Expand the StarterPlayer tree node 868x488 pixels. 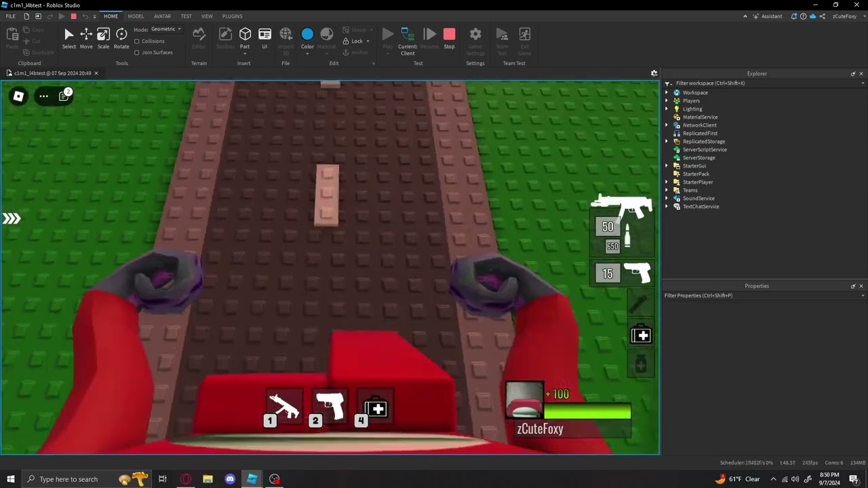click(667, 182)
